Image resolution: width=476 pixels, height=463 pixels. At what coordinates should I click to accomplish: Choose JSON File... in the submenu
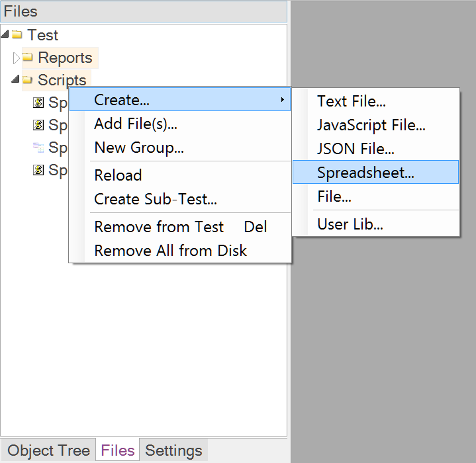pyautogui.click(x=356, y=149)
